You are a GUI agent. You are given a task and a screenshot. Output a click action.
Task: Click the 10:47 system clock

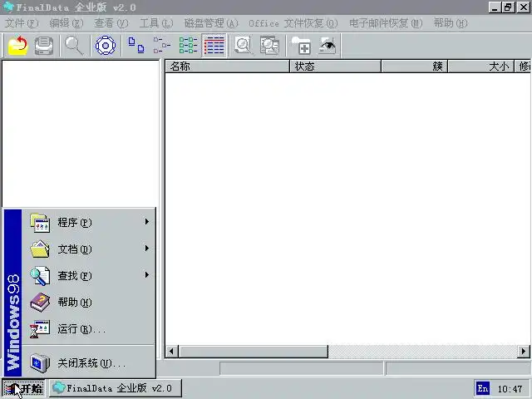[510, 389]
